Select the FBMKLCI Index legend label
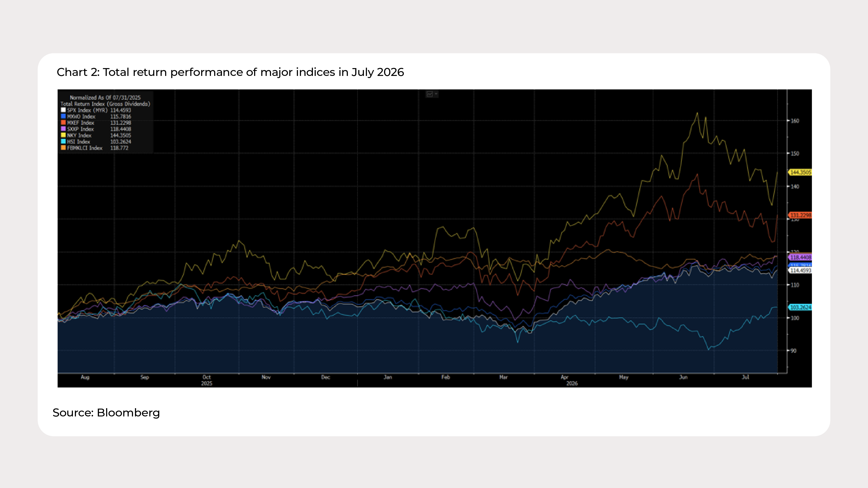The image size is (868, 488). coord(85,148)
